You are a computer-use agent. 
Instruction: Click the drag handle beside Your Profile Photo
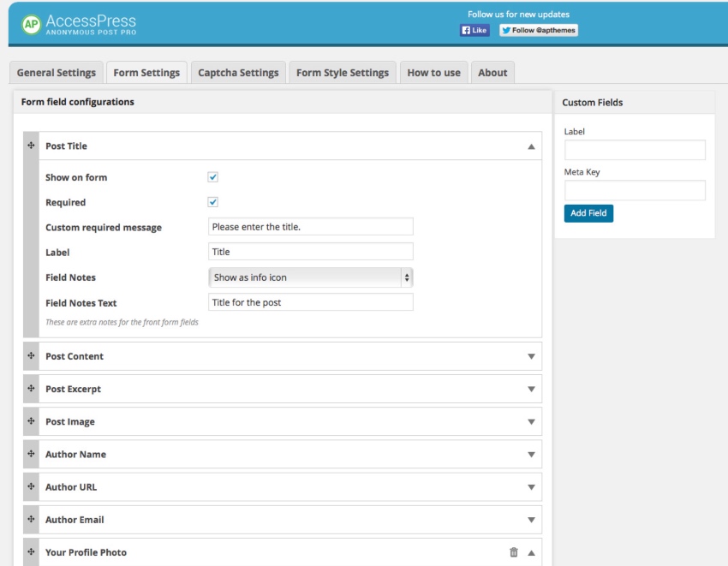[x=31, y=552]
